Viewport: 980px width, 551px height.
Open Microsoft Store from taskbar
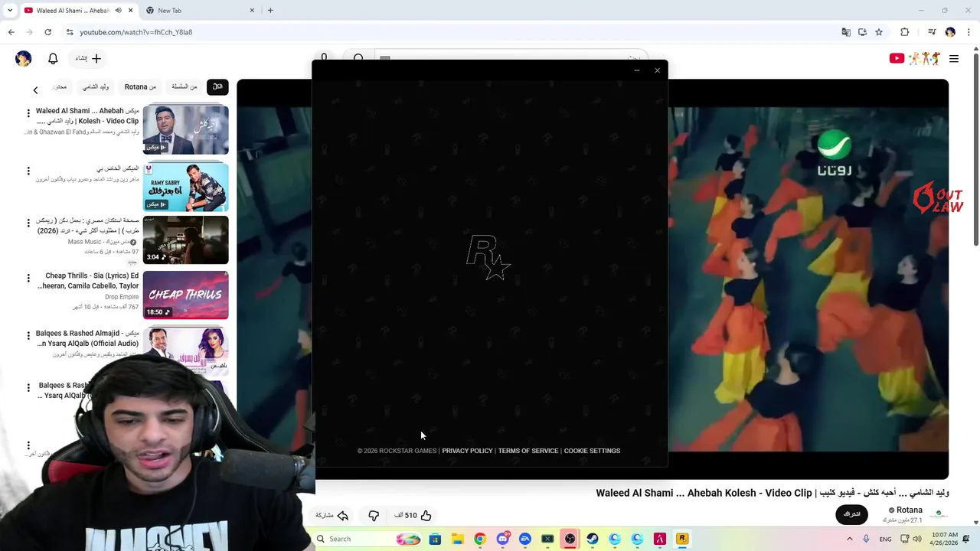(435, 539)
